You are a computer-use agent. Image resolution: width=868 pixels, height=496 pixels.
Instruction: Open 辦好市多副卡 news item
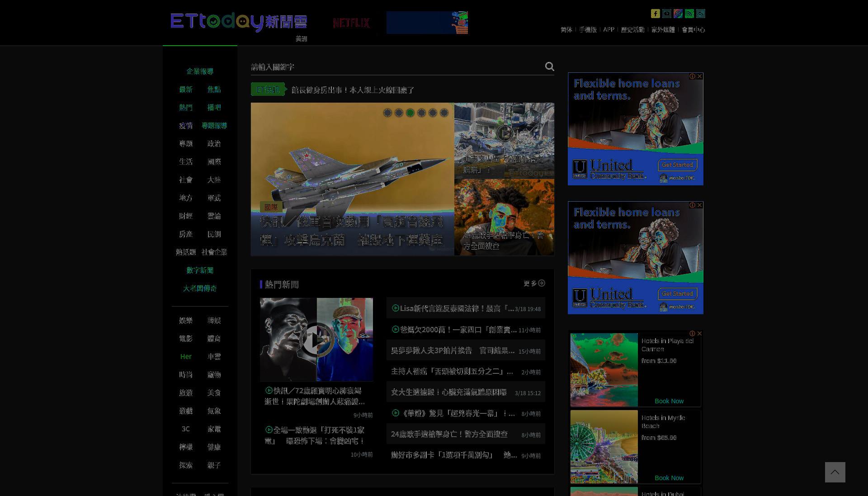tap(466, 455)
